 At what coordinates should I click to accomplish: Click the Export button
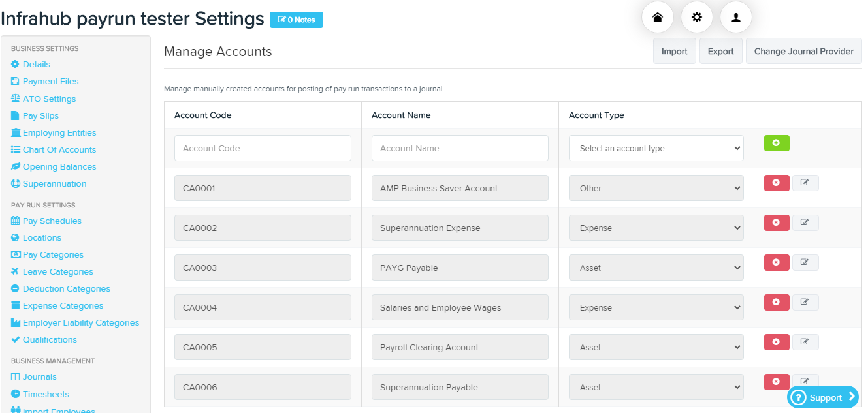pos(720,51)
